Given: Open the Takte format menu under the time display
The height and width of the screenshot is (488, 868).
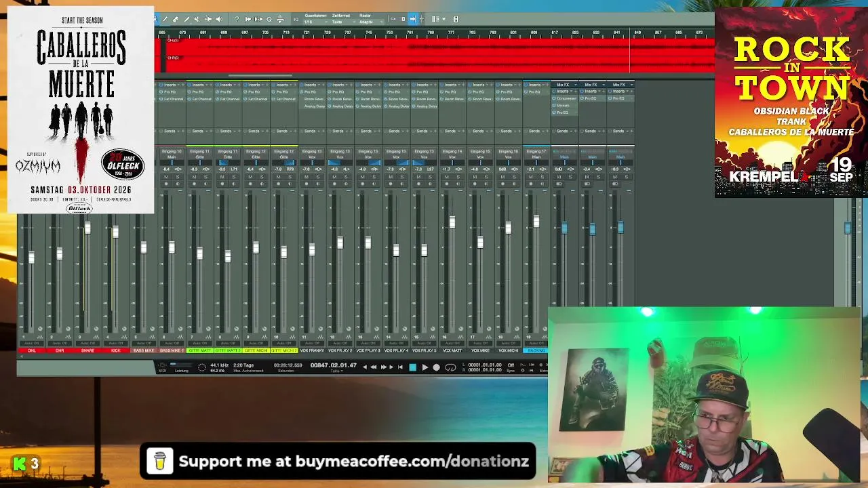Looking at the screenshot, I should 334,371.
